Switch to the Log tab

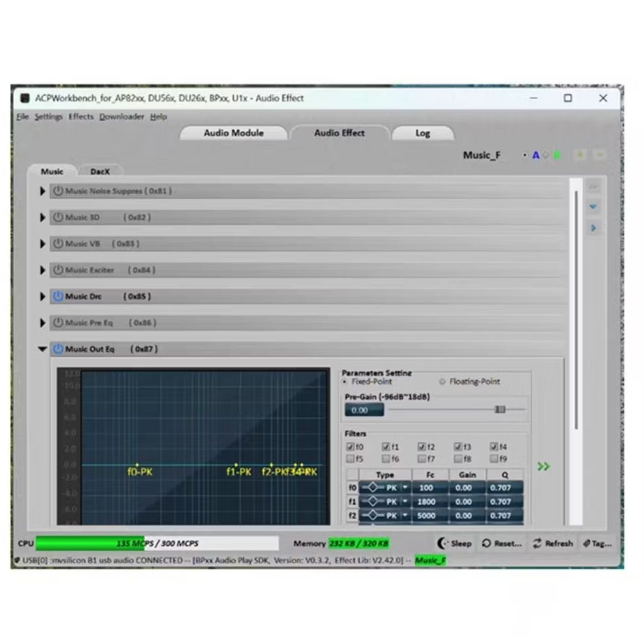[423, 133]
